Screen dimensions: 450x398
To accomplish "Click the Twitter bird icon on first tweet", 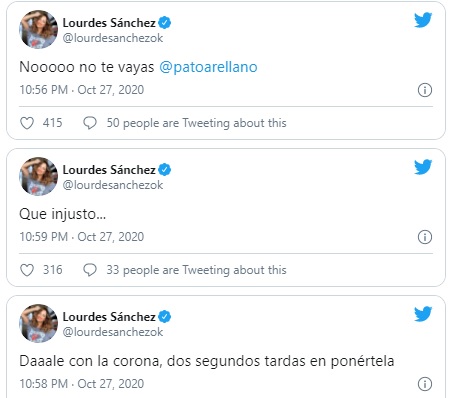I will tap(423, 20).
